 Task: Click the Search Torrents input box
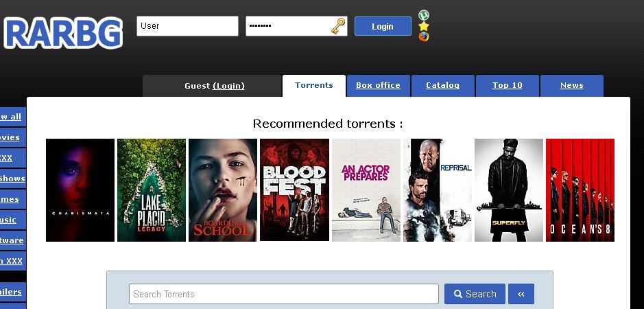pyautogui.click(x=284, y=294)
